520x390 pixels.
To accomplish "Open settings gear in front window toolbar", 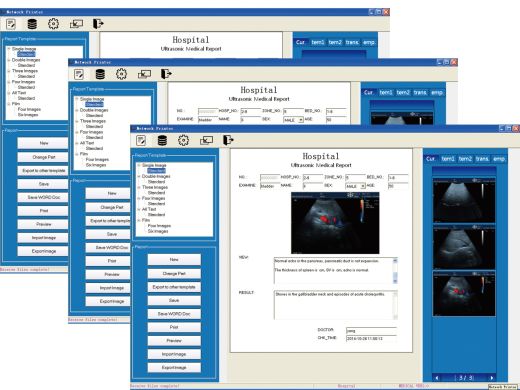I will 183,140.
